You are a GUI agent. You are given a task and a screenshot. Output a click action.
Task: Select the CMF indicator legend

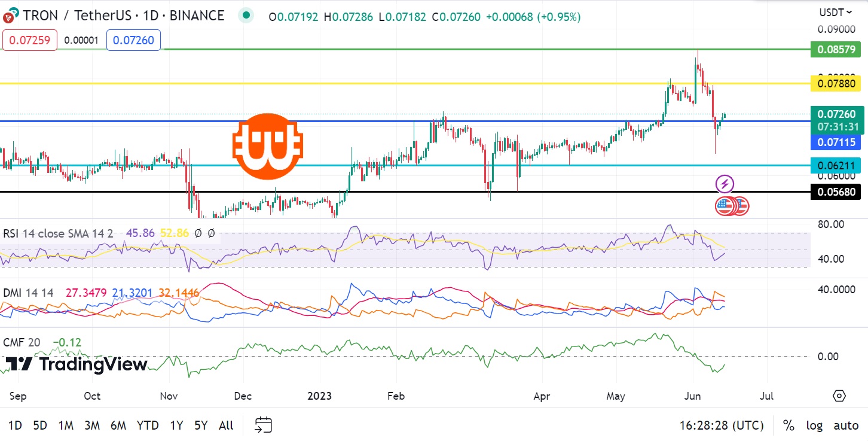tap(22, 343)
